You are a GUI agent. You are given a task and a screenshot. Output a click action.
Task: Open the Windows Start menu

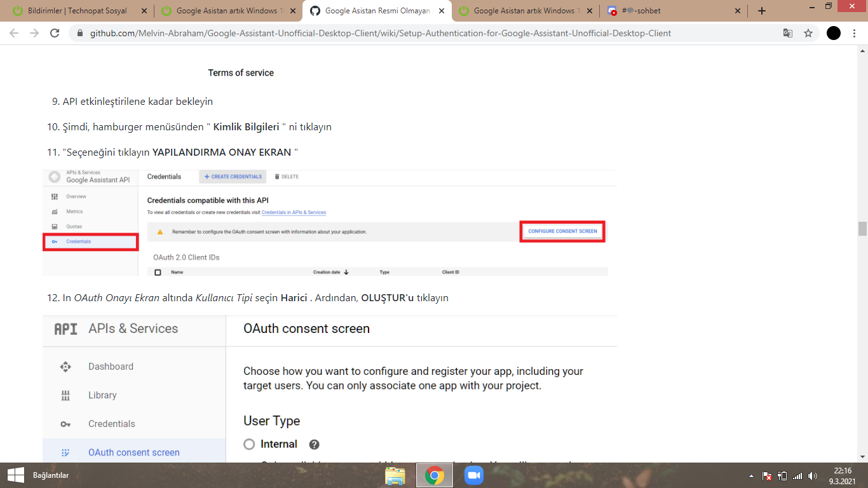point(15,475)
